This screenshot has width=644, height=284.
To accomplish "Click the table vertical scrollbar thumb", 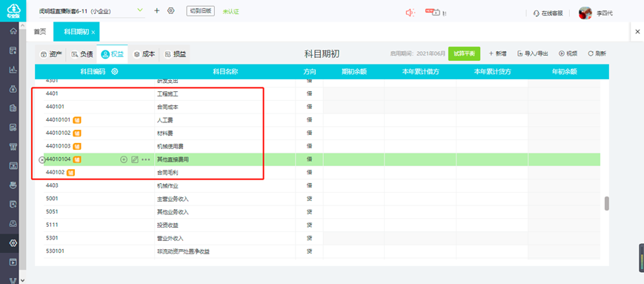I will pos(607,203).
